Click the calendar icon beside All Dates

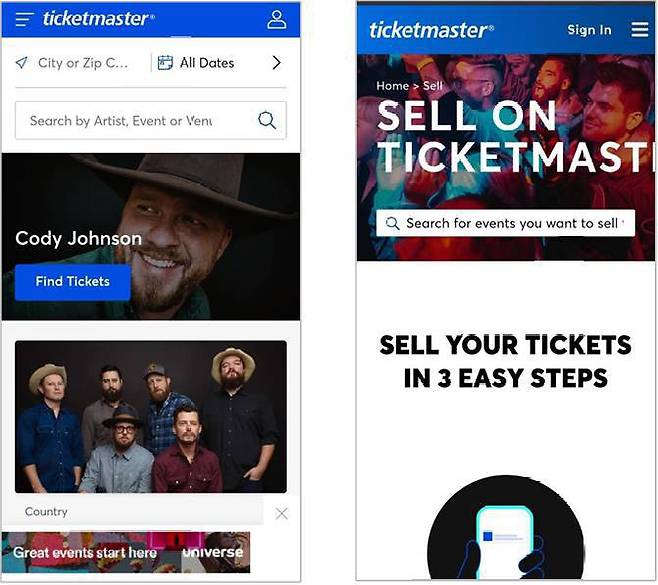coord(165,63)
